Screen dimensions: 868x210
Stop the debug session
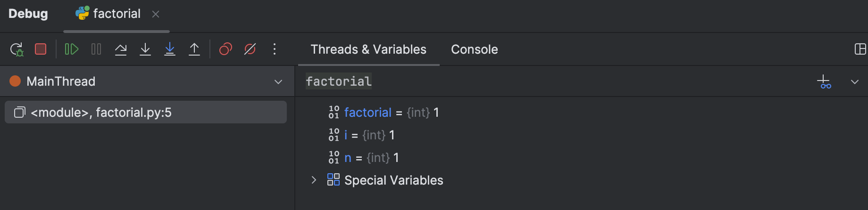(41, 49)
